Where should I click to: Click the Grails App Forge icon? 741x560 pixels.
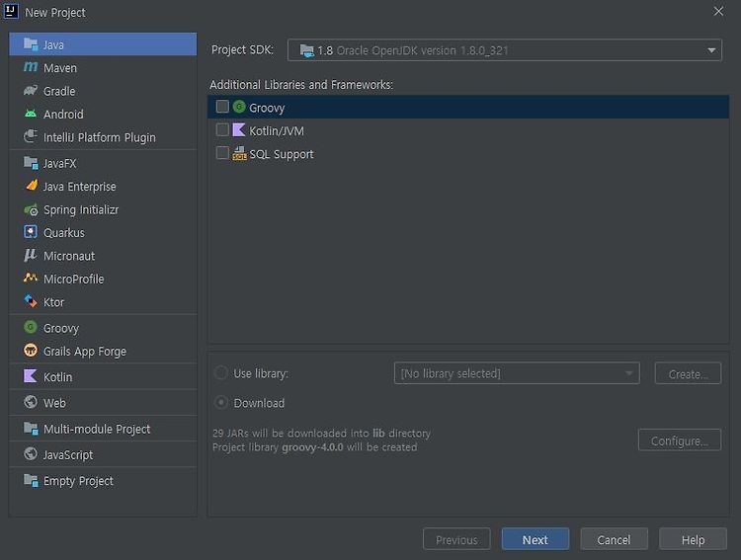pyautogui.click(x=31, y=351)
